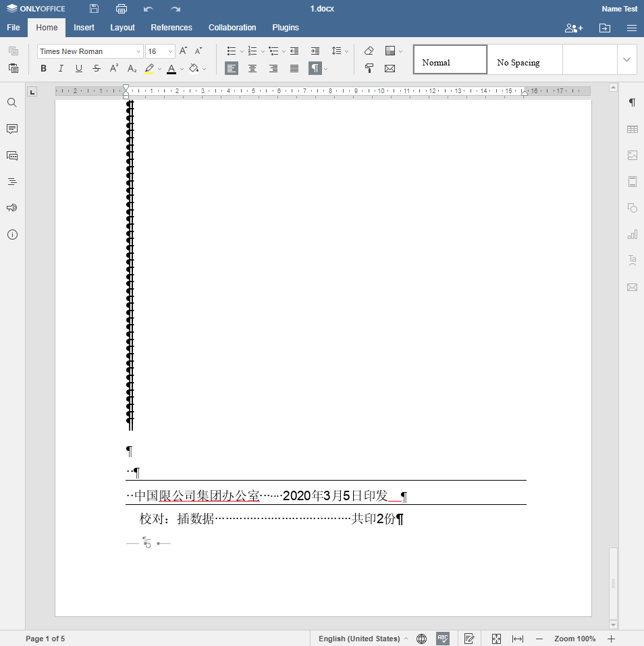Switch to the Insert ribbon tab
The image size is (644, 646).
pos(84,28)
